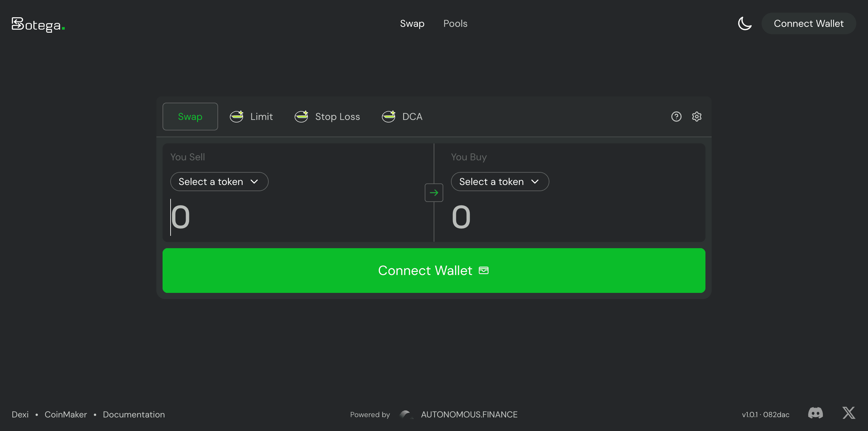Expand the Select a token chevron on the sell side
The height and width of the screenshot is (431, 868).
point(254,182)
